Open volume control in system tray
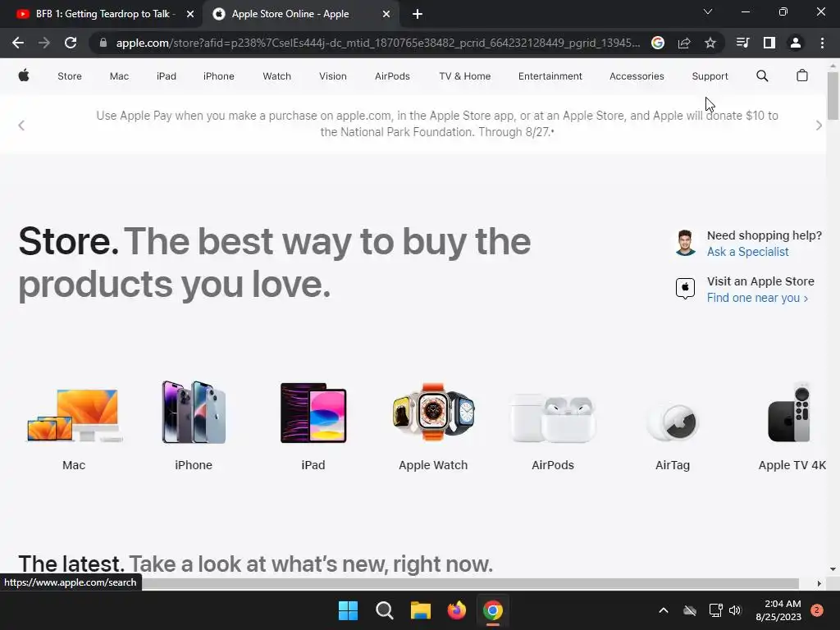Screen dimensions: 840x630 click(x=735, y=610)
